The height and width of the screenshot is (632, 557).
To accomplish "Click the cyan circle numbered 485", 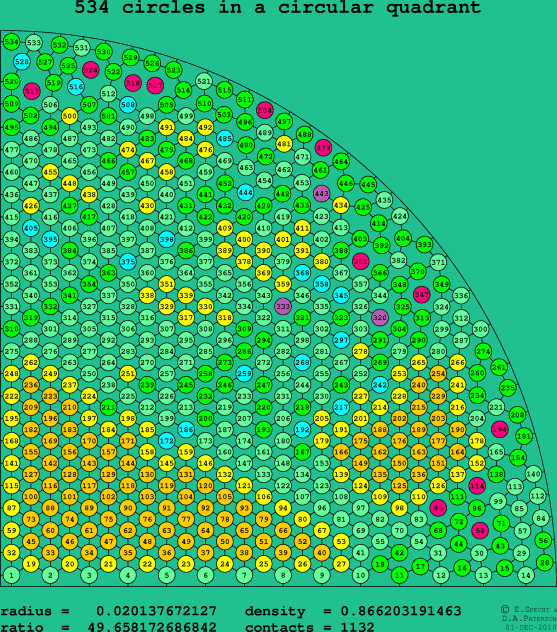I will click(x=224, y=139).
